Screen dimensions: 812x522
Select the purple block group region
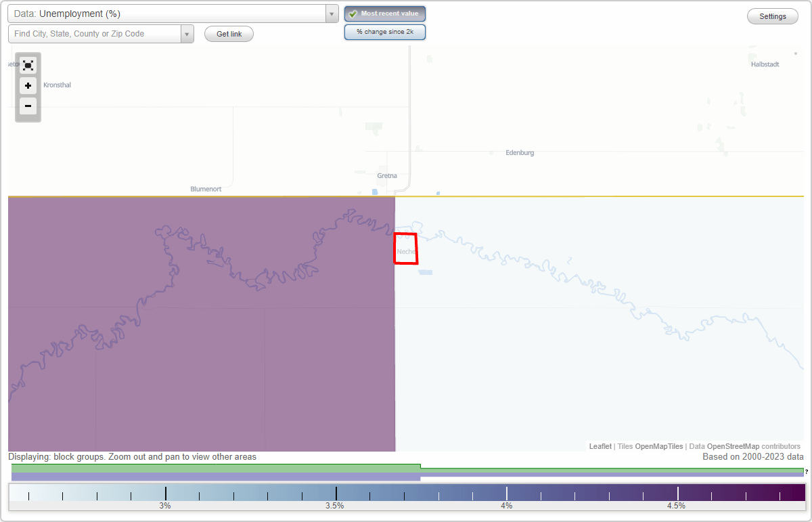coord(202,324)
